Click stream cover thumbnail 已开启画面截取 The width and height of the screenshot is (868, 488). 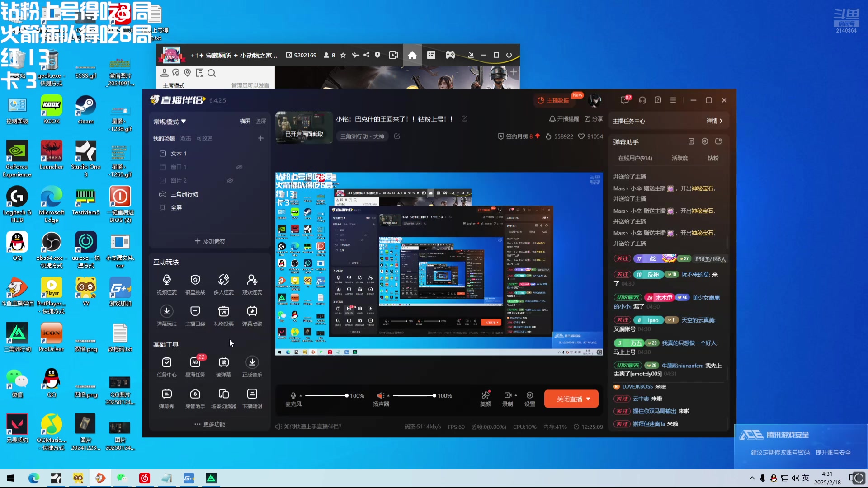click(x=304, y=128)
